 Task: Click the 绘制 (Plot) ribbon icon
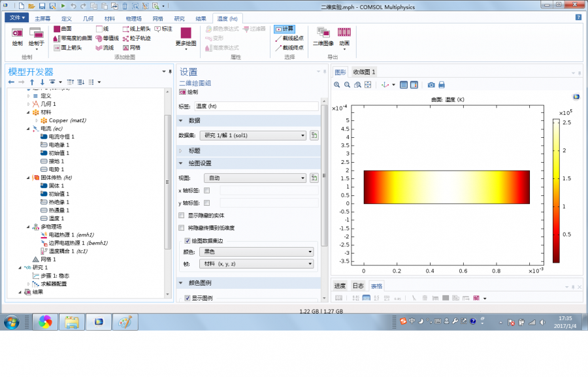coord(17,37)
